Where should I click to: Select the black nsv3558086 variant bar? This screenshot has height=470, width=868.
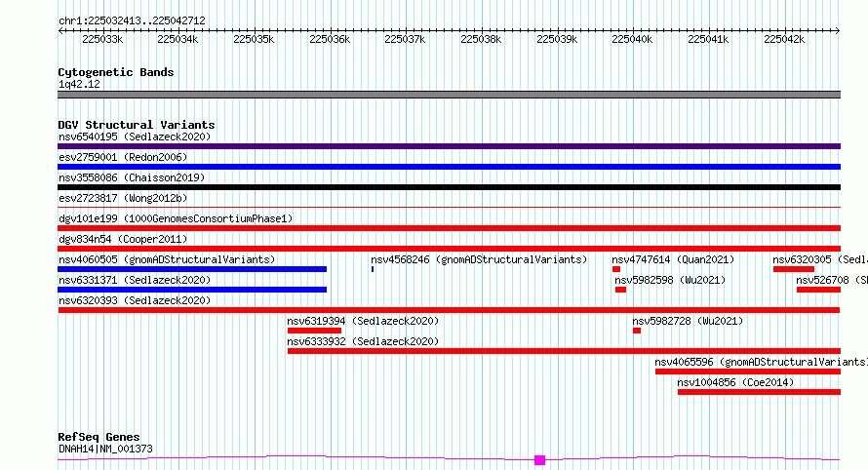tap(449, 187)
